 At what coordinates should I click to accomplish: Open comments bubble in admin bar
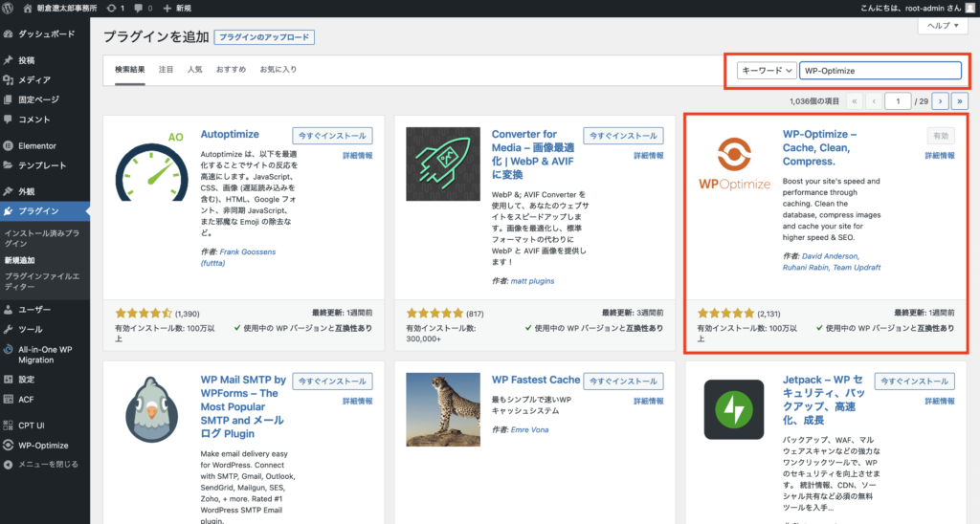[144, 8]
